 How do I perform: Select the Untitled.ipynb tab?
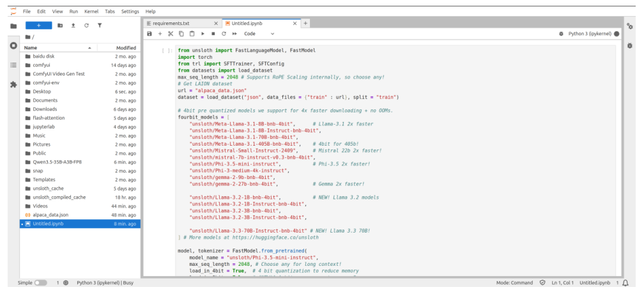(x=261, y=24)
